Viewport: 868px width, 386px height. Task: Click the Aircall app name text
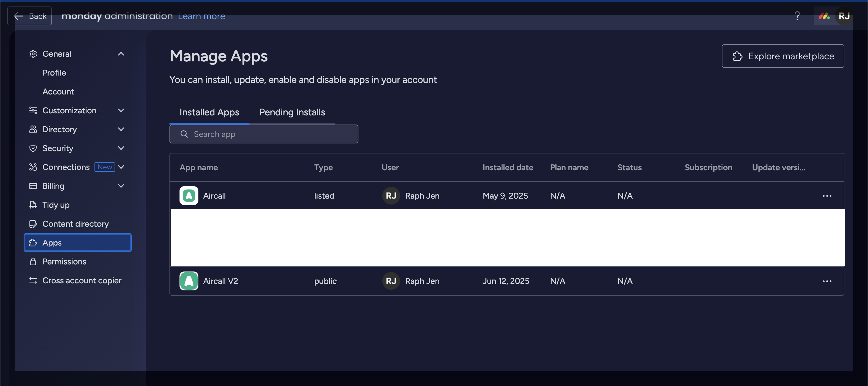coord(214,196)
